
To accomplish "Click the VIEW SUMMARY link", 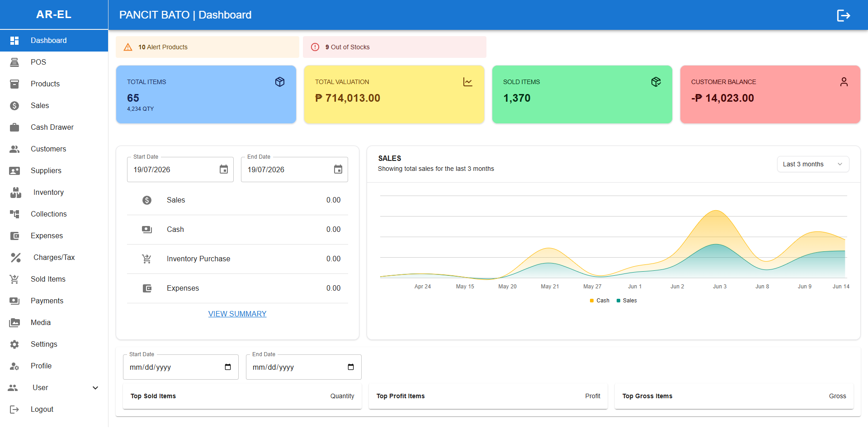I will 237,314.
